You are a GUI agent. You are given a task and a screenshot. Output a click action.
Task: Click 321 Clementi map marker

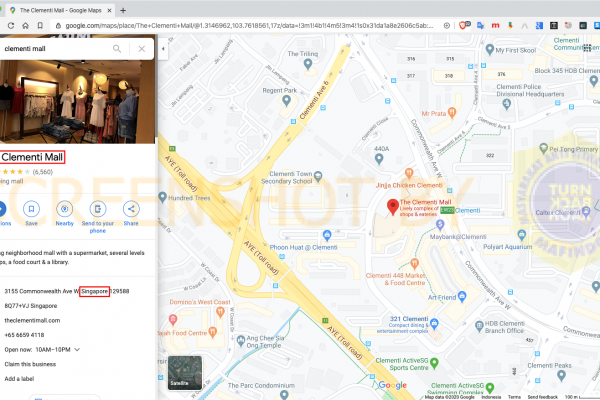[x=434, y=324]
